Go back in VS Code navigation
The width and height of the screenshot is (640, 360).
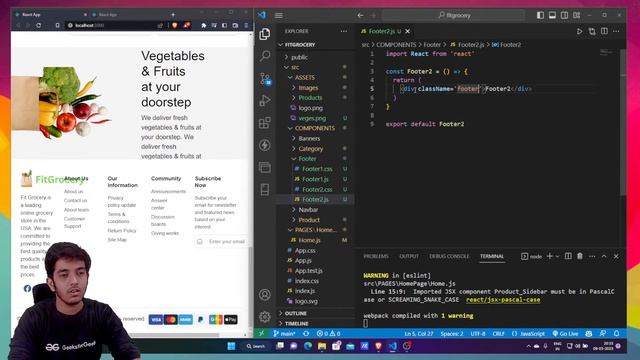pos(360,16)
